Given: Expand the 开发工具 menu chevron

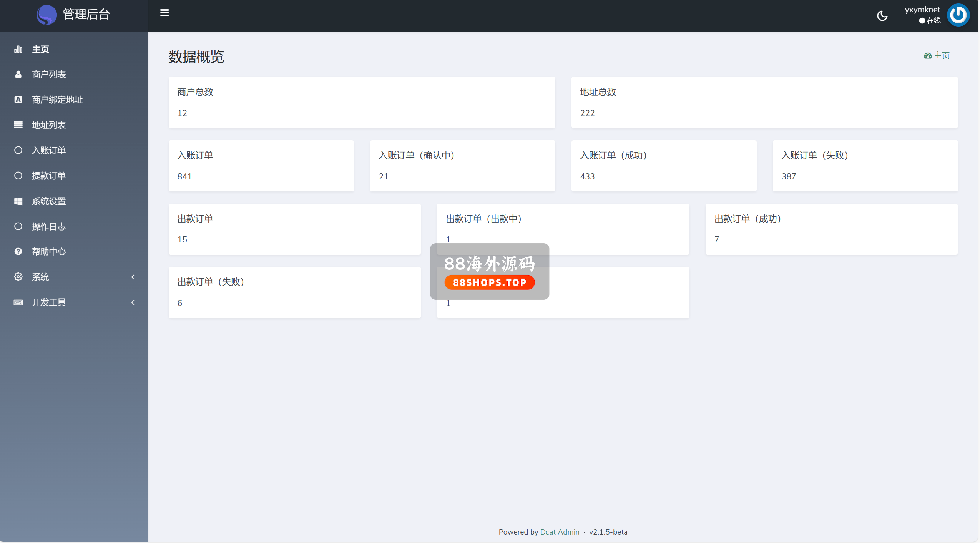Looking at the screenshot, I should (x=133, y=302).
